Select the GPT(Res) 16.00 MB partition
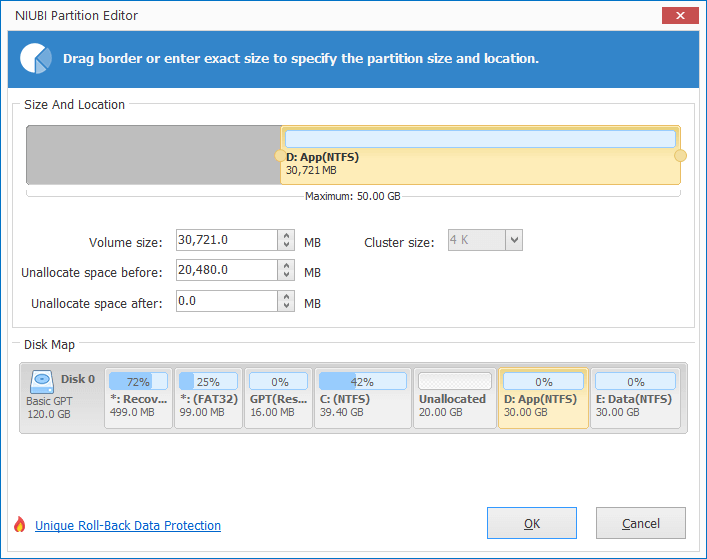 [278, 398]
